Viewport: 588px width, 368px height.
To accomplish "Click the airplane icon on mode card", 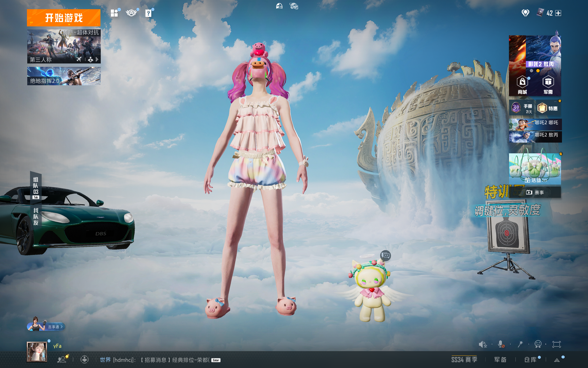I will (x=79, y=59).
